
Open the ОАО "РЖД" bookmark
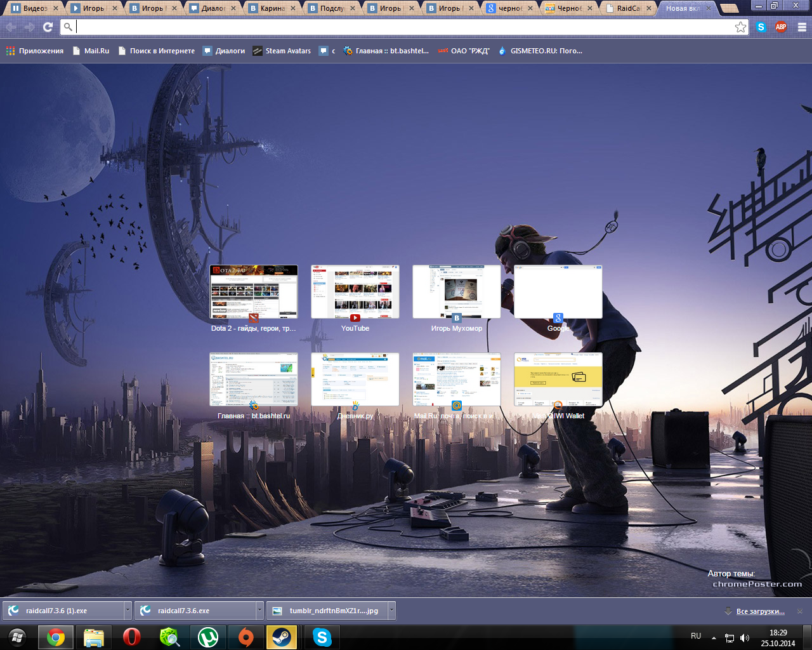(x=463, y=51)
